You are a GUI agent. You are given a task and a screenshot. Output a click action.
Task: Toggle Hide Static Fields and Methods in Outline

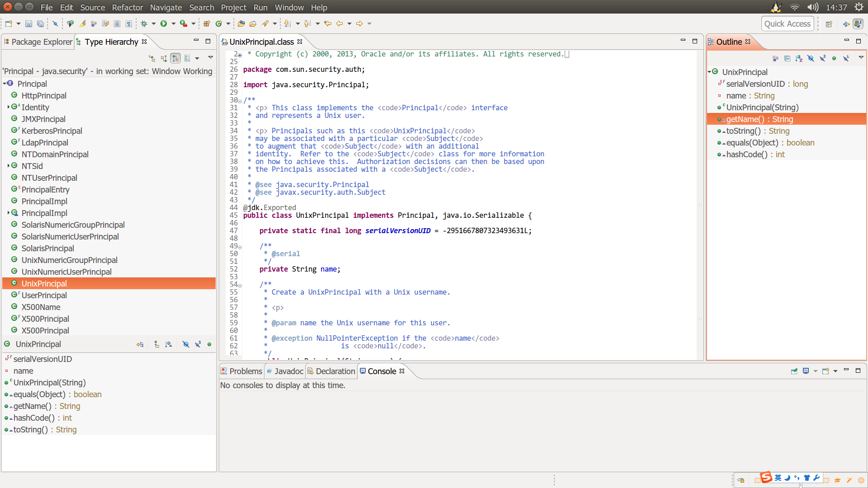click(822, 58)
